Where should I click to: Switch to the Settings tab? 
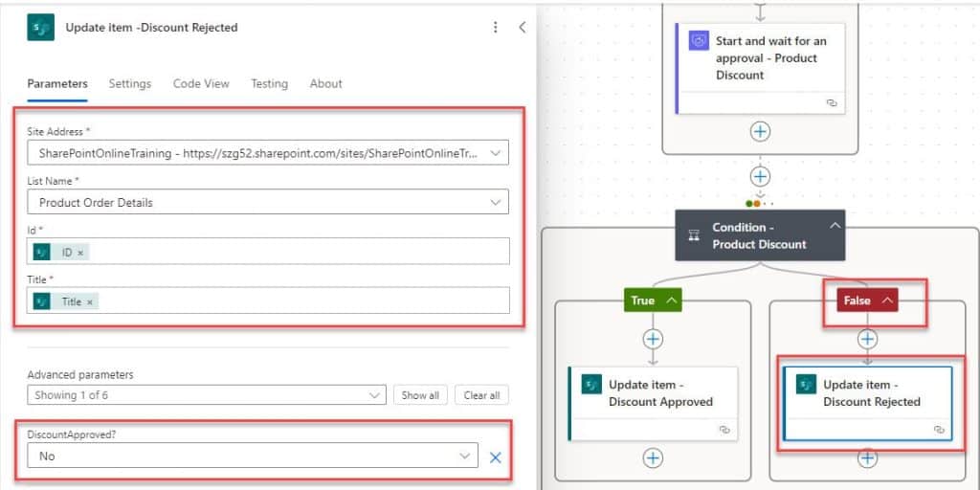click(x=130, y=84)
